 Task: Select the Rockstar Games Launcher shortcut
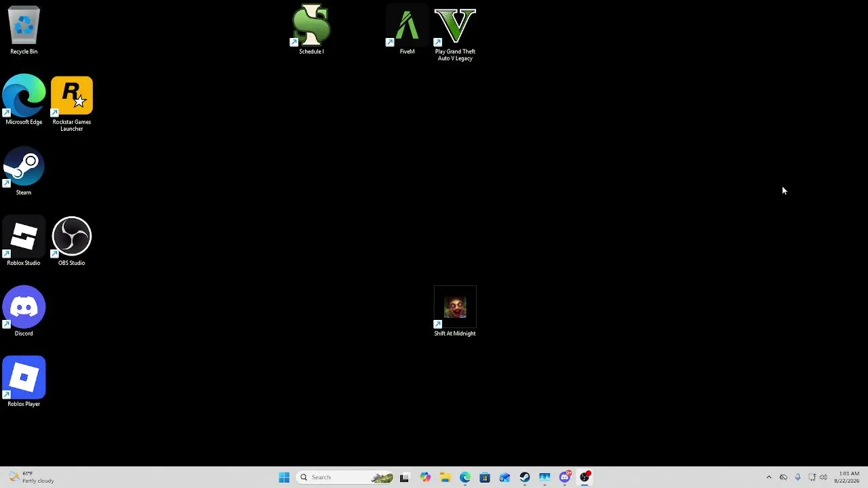tap(72, 104)
